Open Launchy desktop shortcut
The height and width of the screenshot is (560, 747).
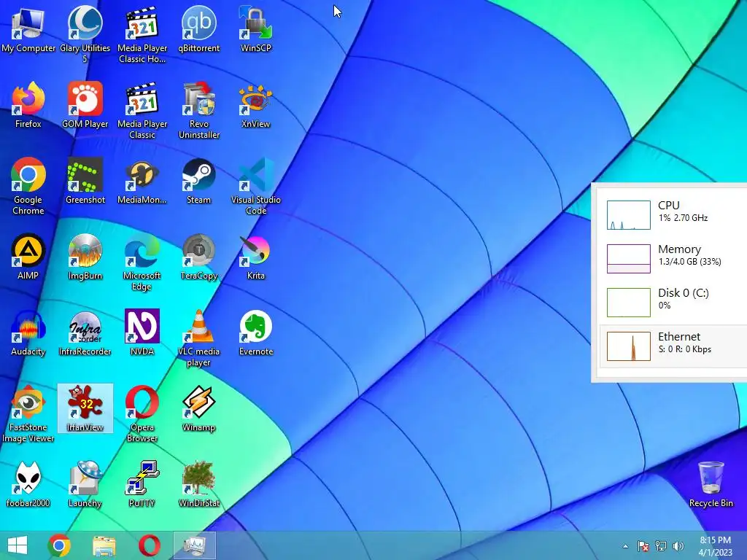click(85, 484)
